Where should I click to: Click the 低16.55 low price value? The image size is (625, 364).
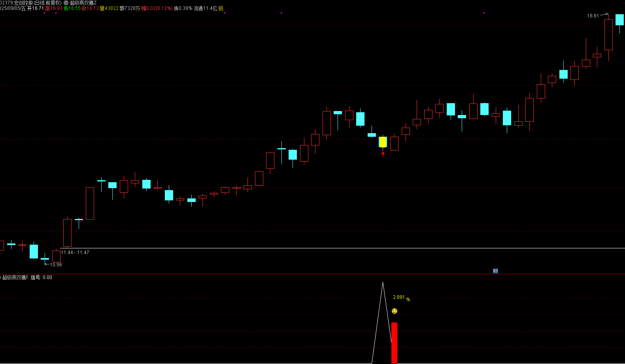(x=72, y=8)
